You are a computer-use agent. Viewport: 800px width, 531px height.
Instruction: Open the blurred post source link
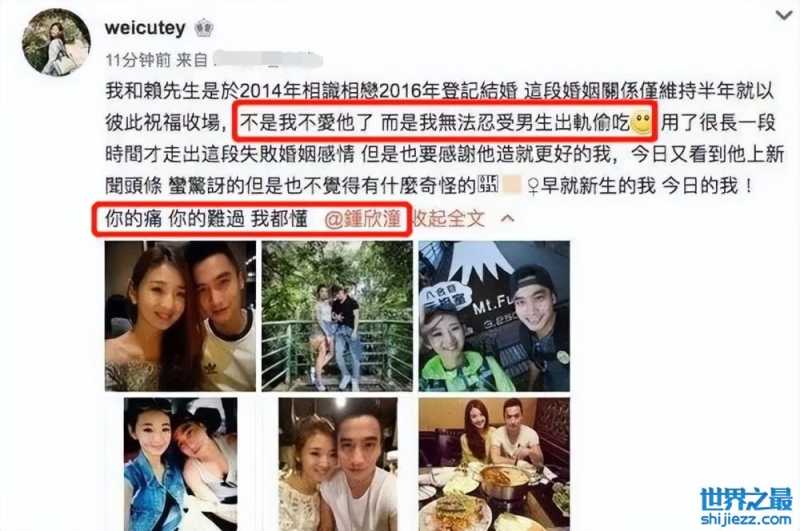point(268,60)
